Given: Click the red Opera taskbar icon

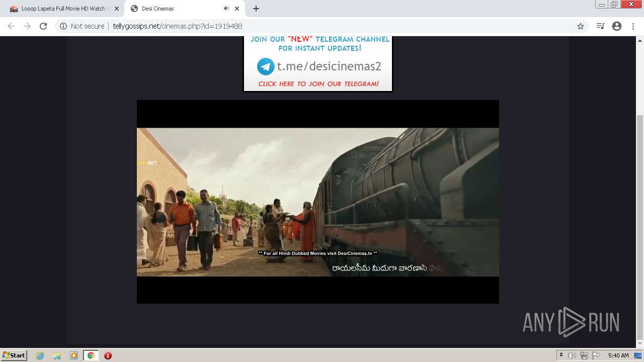Looking at the screenshot, I should 108,355.
